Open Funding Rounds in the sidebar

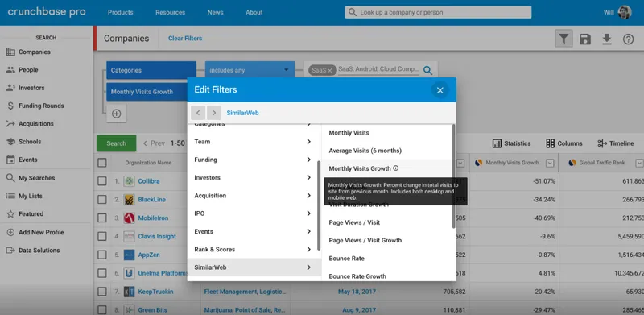[x=35, y=106]
